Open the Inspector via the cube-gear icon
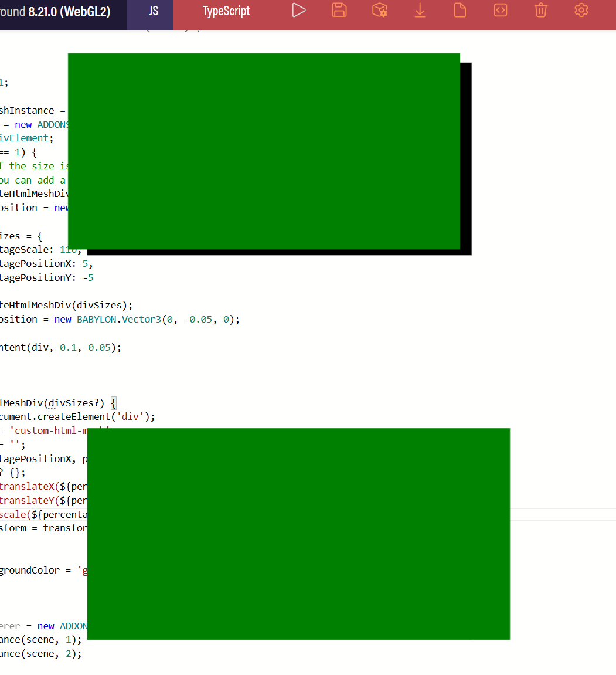Viewport: 616px width, 675px height. click(x=379, y=11)
